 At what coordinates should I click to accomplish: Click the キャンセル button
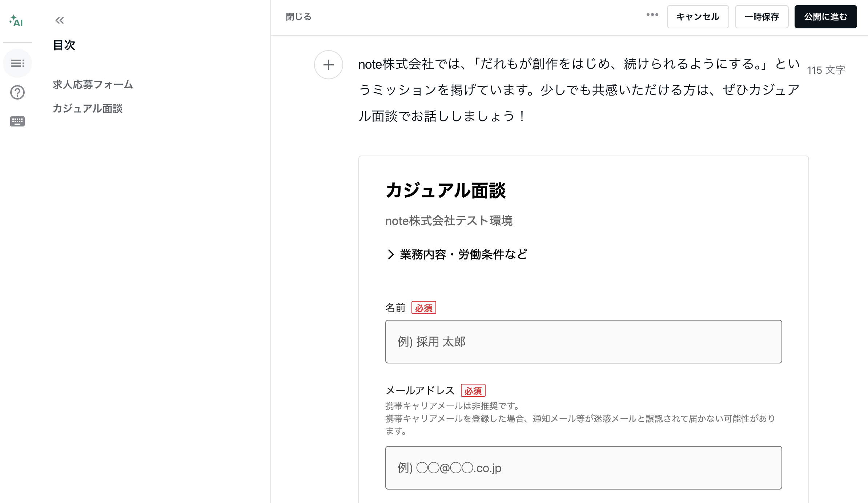698,17
